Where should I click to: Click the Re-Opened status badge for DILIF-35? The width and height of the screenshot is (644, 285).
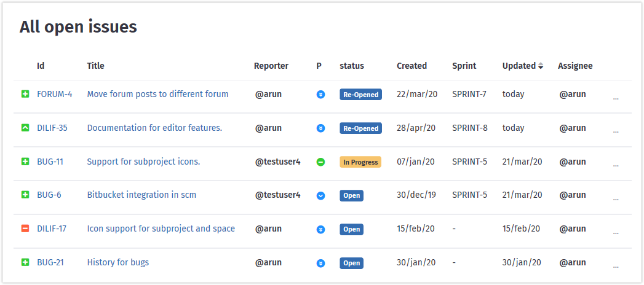(x=360, y=128)
